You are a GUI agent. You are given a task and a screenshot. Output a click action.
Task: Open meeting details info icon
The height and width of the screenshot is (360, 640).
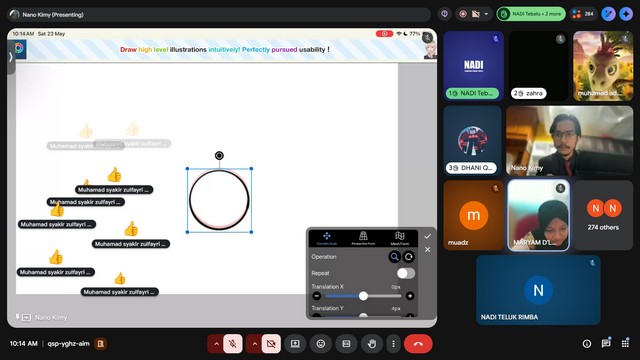[587, 344]
